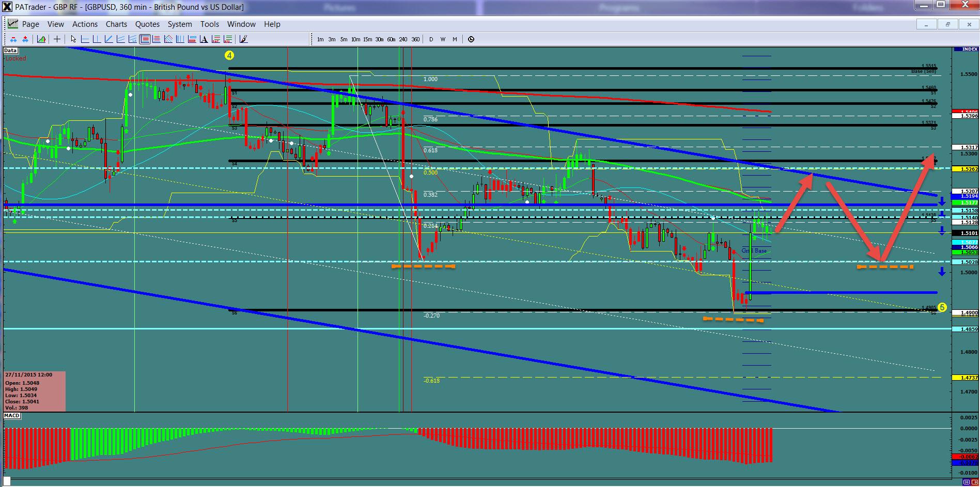Switch chart to 60m timeframe
980x487 pixels.
click(x=391, y=39)
